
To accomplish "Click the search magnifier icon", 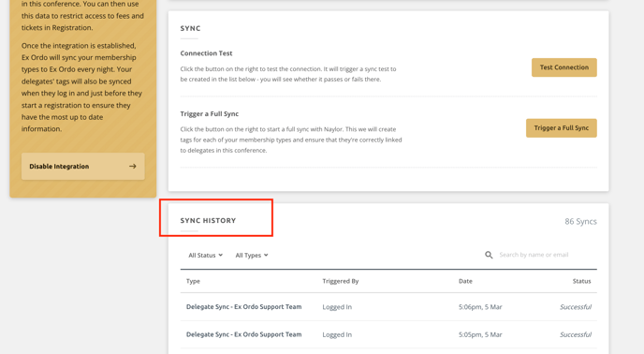I will tap(489, 255).
